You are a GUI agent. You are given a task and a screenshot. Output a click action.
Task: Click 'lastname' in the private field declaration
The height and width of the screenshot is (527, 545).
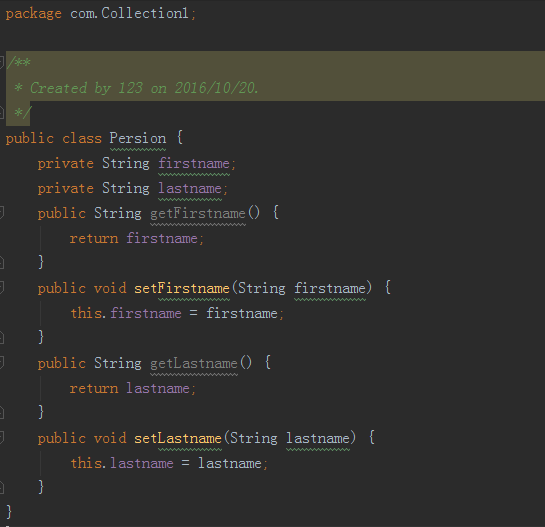coord(190,188)
